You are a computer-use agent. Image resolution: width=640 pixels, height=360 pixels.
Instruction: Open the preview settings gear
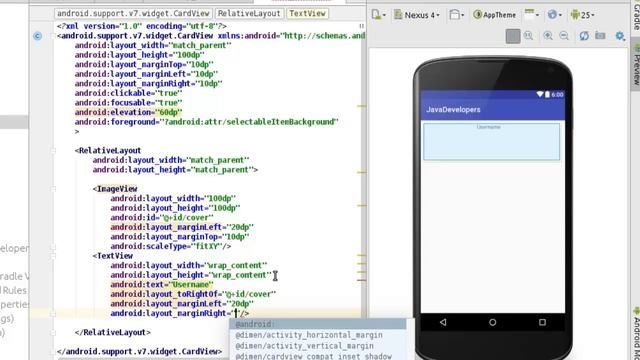pyautogui.click(x=620, y=36)
